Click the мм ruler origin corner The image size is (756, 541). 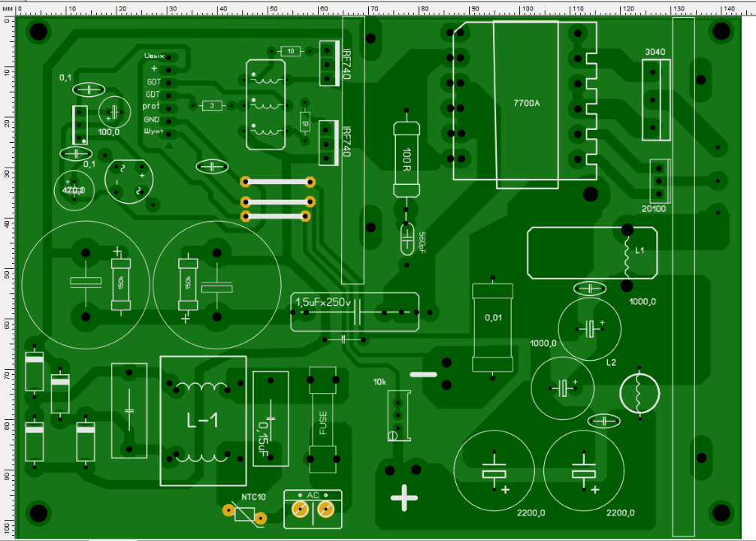coord(8,7)
